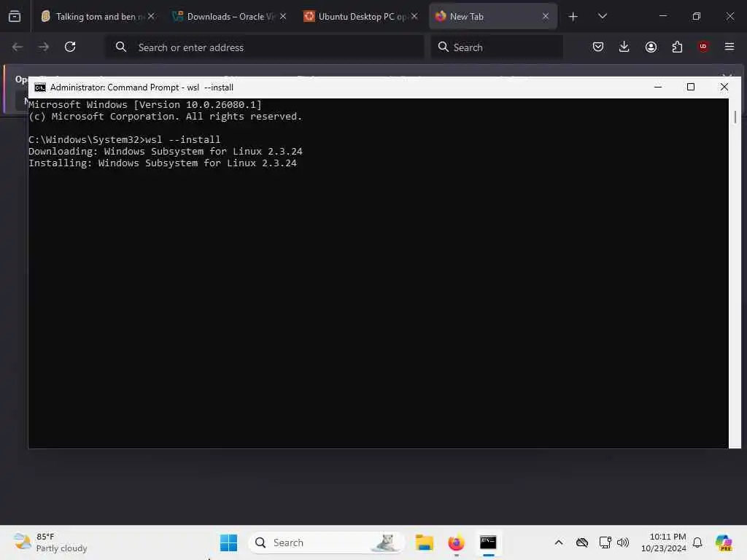Open the notifications bell icon
The image size is (747, 560).
[x=697, y=542]
